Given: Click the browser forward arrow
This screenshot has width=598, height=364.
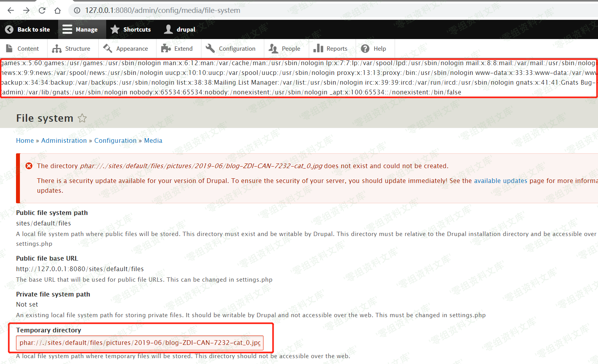Looking at the screenshot, I should coord(26,11).
